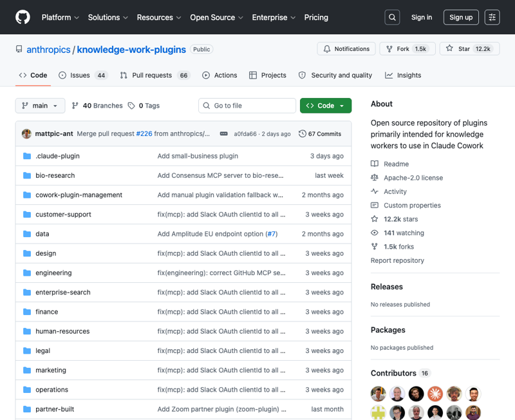Open the main branch selector dropdown

(40, 106)
